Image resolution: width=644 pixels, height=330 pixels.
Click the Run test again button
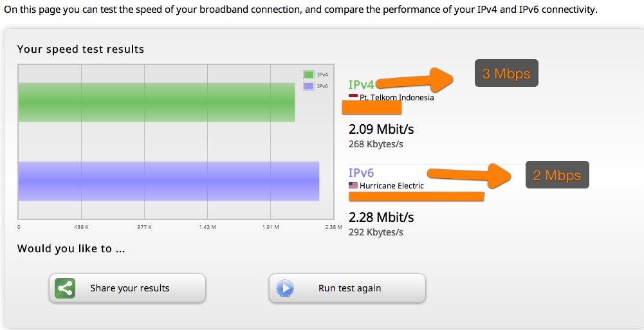347,288
